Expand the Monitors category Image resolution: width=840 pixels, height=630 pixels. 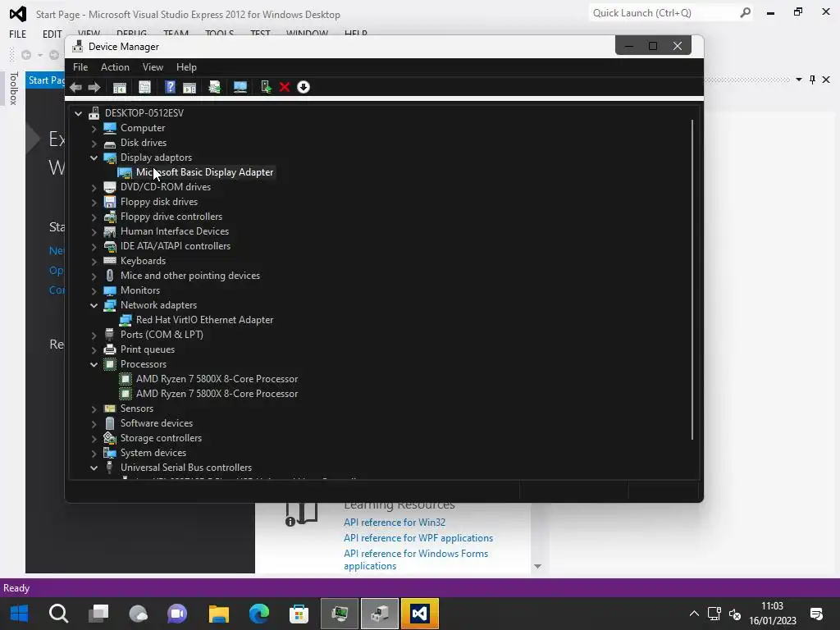94,290
